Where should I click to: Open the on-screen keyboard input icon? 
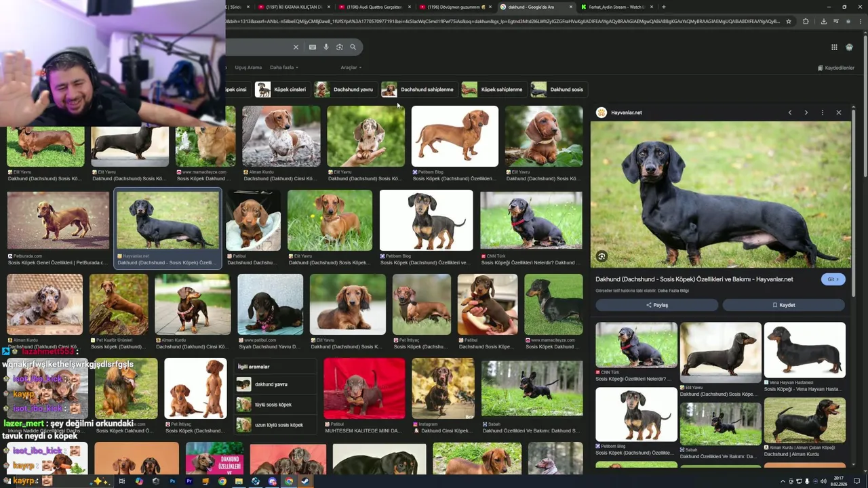[x=312, y=47]
